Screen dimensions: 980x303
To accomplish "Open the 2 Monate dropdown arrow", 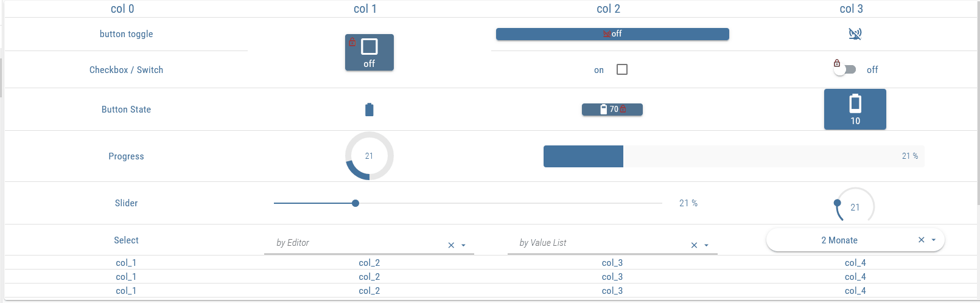I will (934, 240).
